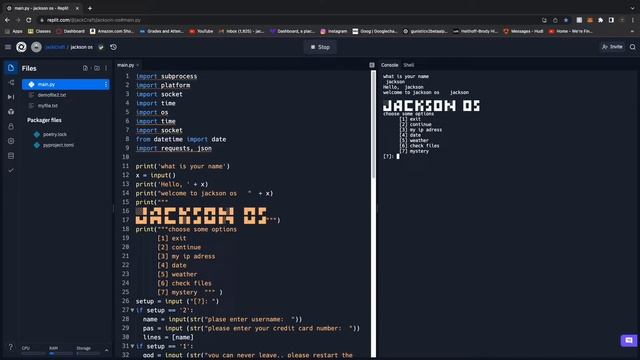Switch to the Shell tab
This screenshot has height=360, width=640.
pyautogui.click(x=409, y=65)
